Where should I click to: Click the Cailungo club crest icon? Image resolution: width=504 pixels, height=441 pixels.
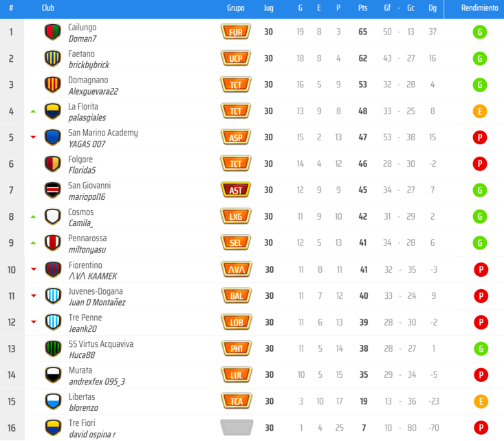pos(53,32)
